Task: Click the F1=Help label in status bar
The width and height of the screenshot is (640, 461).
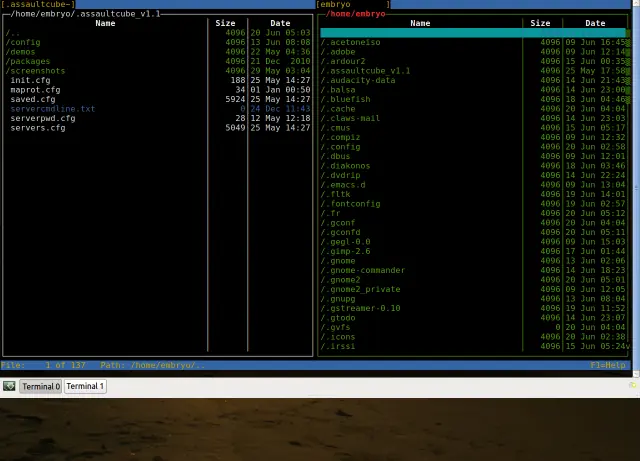Action: (x=607, y=365)
